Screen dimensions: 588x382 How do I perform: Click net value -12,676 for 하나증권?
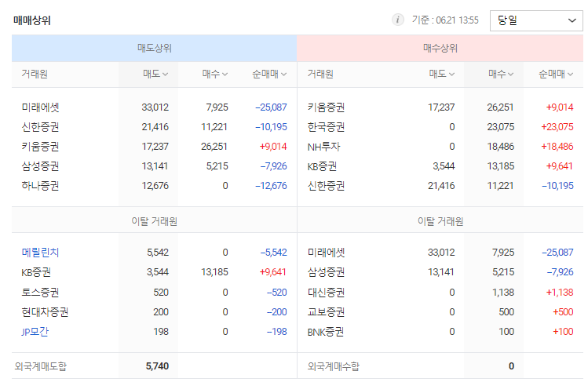pyautogui.click(x=271, y=186)
